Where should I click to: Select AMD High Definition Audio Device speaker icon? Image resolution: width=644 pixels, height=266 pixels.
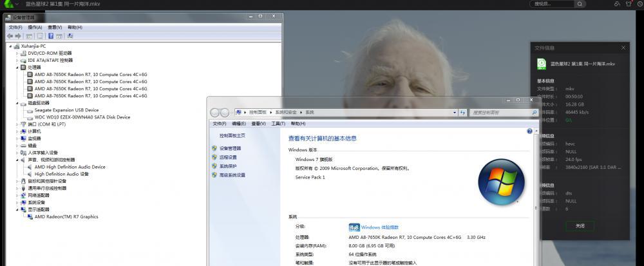(x=30, y=167)
